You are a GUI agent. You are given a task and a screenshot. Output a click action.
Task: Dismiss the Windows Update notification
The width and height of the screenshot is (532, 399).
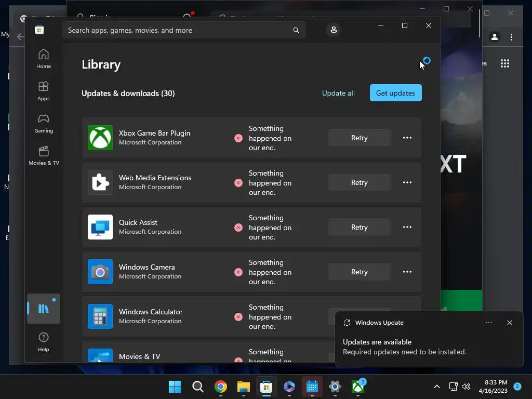[x=510, y=323]
